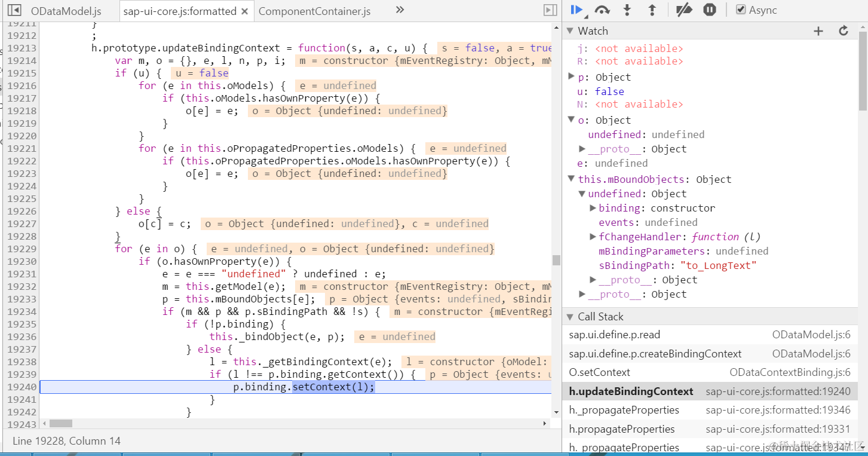
Task: Collapse this.mBoundObjects watch entry
Action: pyautogui.click(x=572, y=179)
